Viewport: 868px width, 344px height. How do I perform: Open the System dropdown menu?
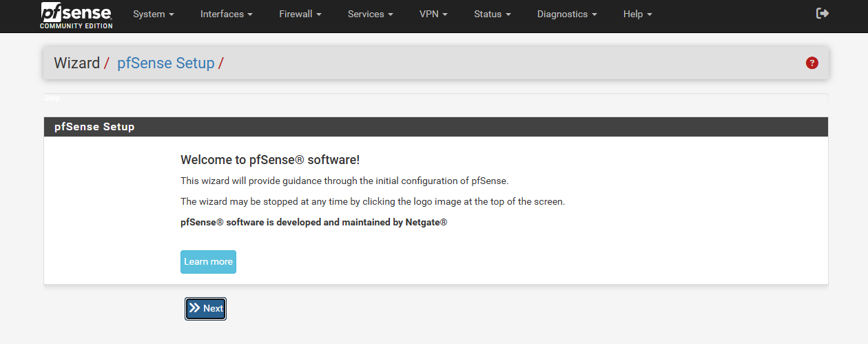point(153,14)
